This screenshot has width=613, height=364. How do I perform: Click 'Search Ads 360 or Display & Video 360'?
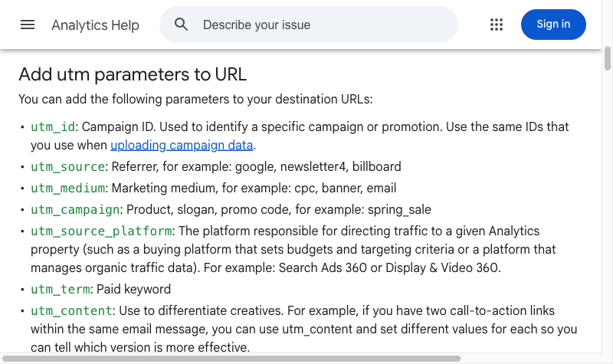pyautogui.click(x=388, y=267)
